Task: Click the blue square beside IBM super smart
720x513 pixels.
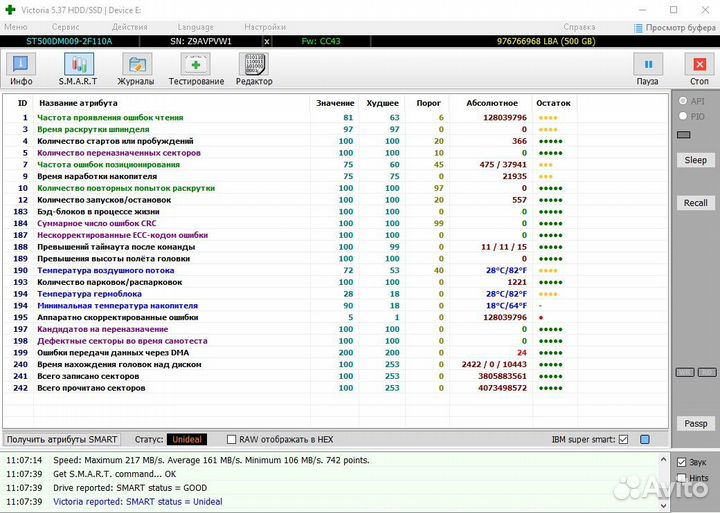Action: pyautogui.click(x=645, y=439)
